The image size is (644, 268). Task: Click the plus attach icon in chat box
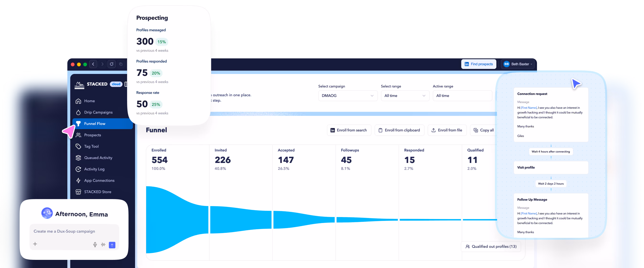[x=35, y=244]
